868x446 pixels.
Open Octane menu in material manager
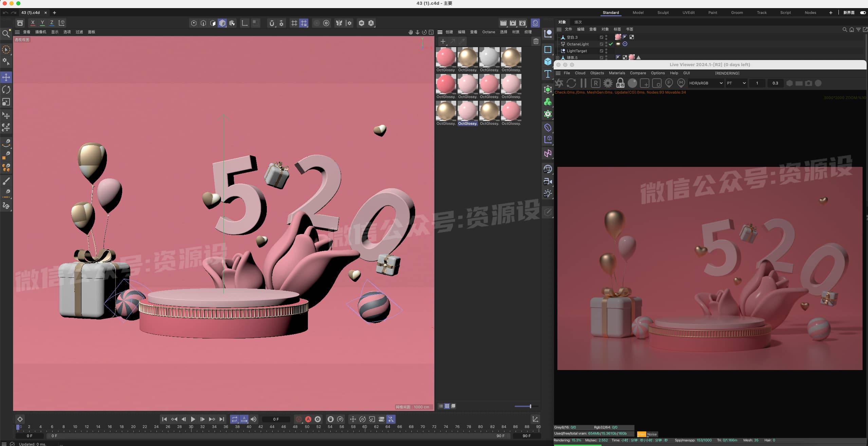(x=488, y=32)
